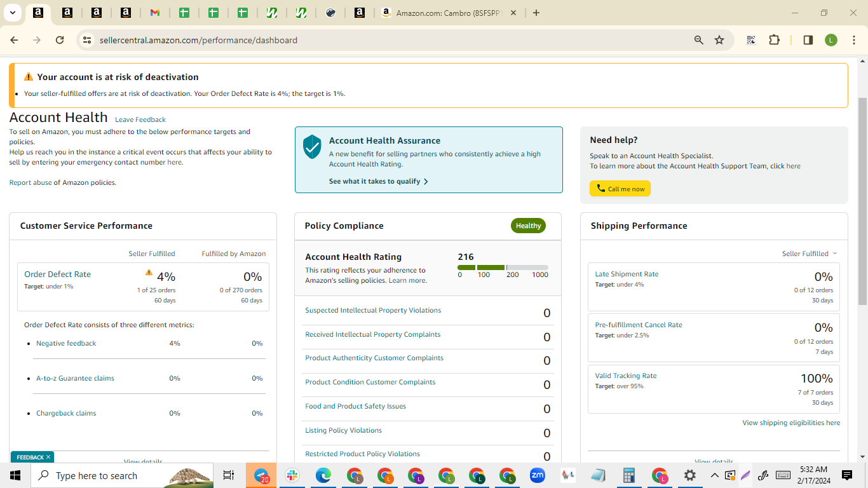Image resolution: width=868 pixels, height=488 pixels.
Task: Bookmark this page with the star icon
Action: [719, 40]
